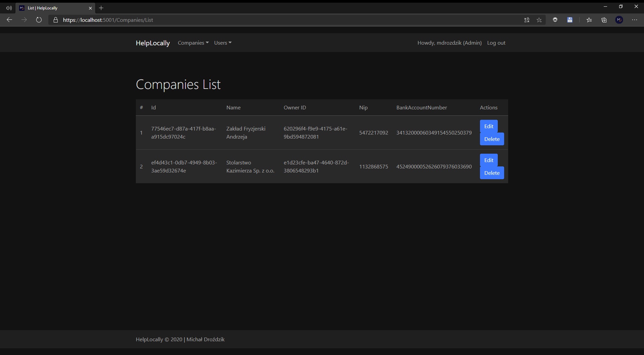Add page to favorites with star icon
Screen dimensions: 644x355
coord(539,20)
